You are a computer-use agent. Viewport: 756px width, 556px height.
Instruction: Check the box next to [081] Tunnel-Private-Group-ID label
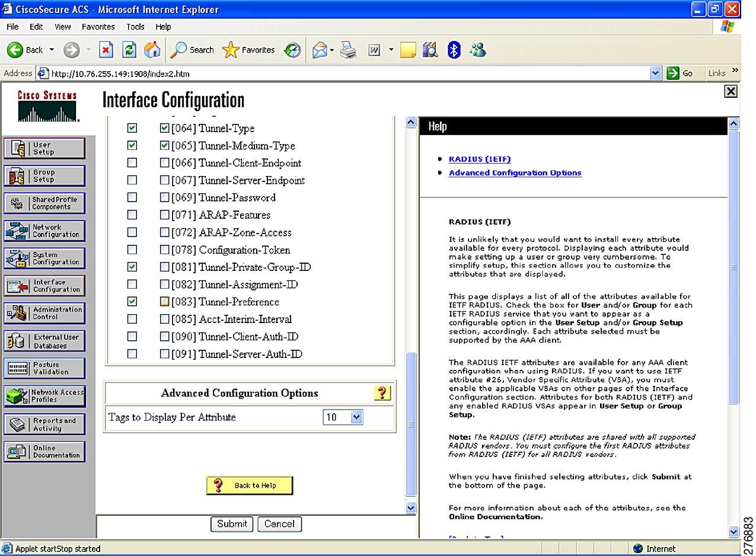[165, 267]
